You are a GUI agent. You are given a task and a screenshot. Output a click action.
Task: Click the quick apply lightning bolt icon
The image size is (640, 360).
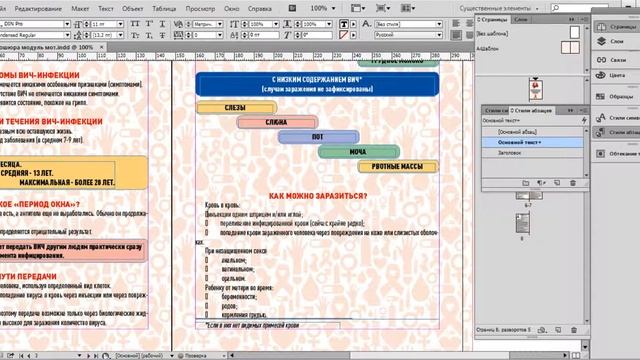[584, 120]
